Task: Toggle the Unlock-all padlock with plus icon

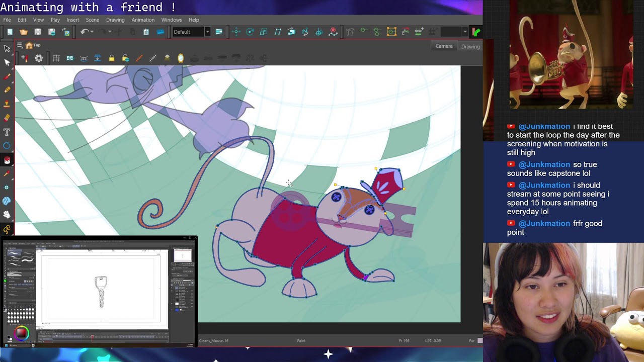Action: [125, 58]
